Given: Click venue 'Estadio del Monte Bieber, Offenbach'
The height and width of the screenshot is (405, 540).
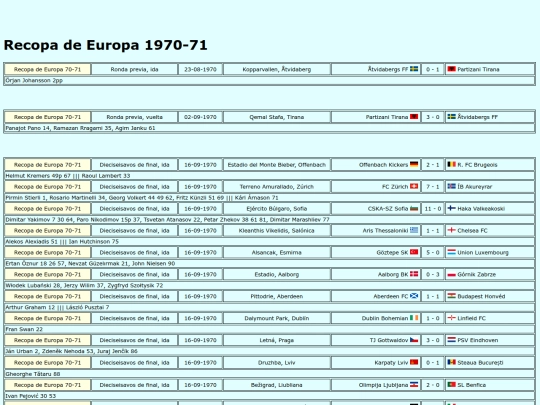Looking at the screenshot, I should point(277,165).
